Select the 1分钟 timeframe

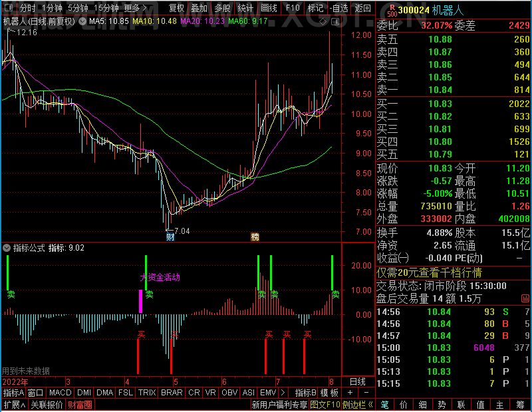point(52,8)
